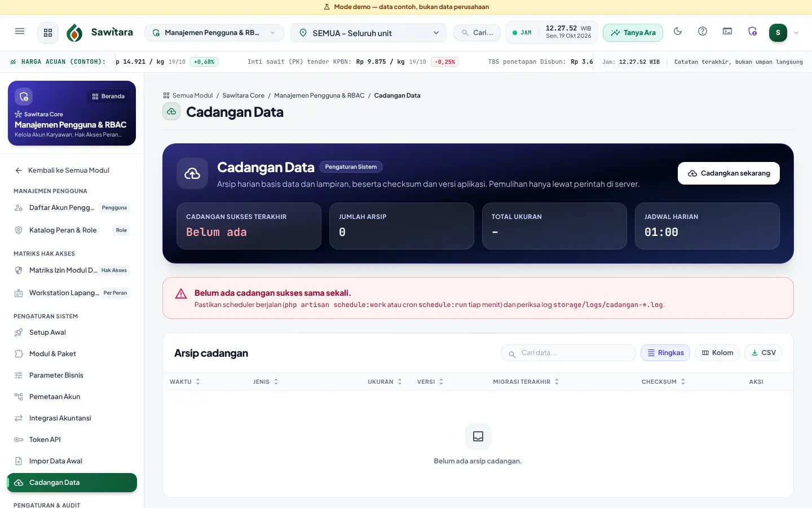Image resolution: width=812 pixels, height=508 pixels.
Task: Open Daftar Akun Pengguna in sidebar
Action: pyautogui.click(x=72, y=208)
